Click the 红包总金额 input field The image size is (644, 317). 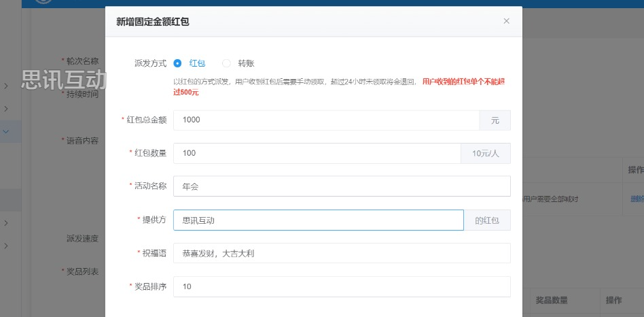pyautogui.click(x=326, y=120)
